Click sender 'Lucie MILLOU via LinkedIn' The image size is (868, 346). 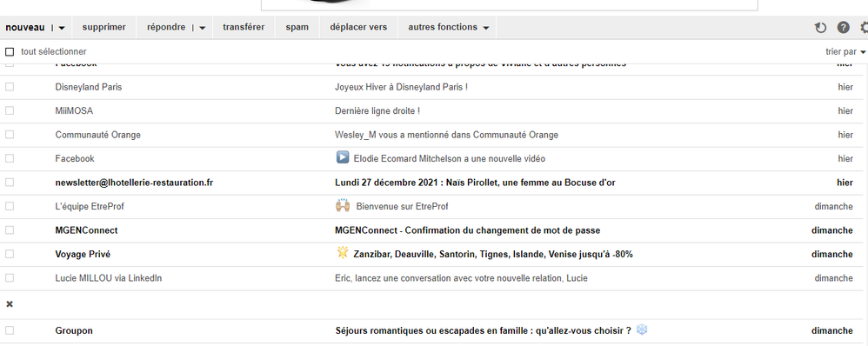tap(109, 278)
